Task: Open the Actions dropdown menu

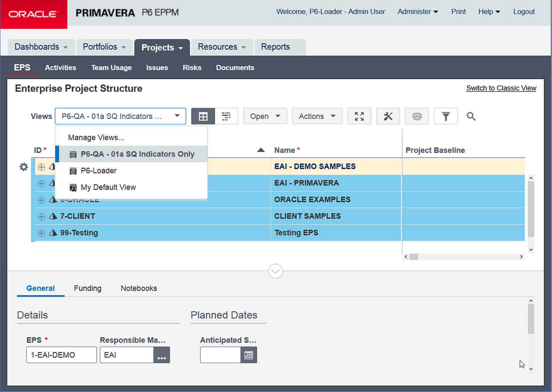Action: click(317, 116)
